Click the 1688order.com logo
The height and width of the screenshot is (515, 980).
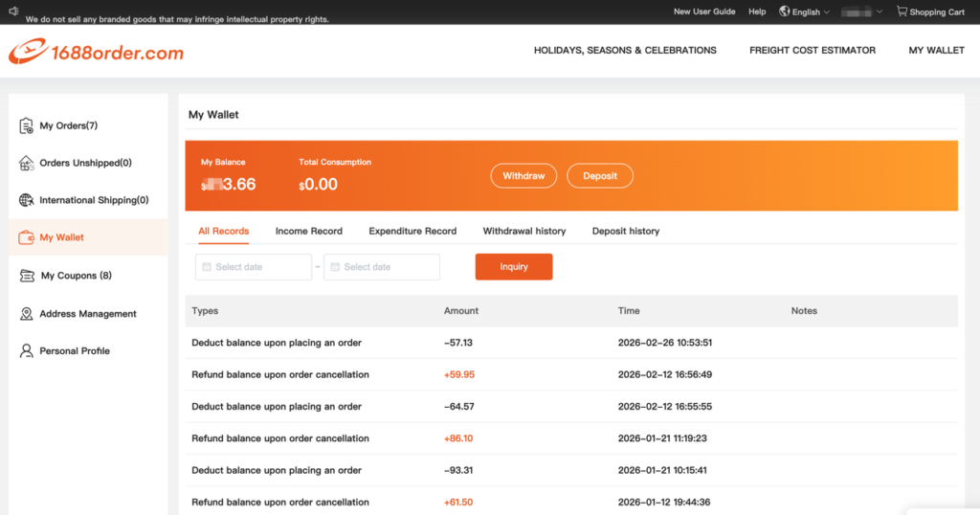tap(96, 52)
